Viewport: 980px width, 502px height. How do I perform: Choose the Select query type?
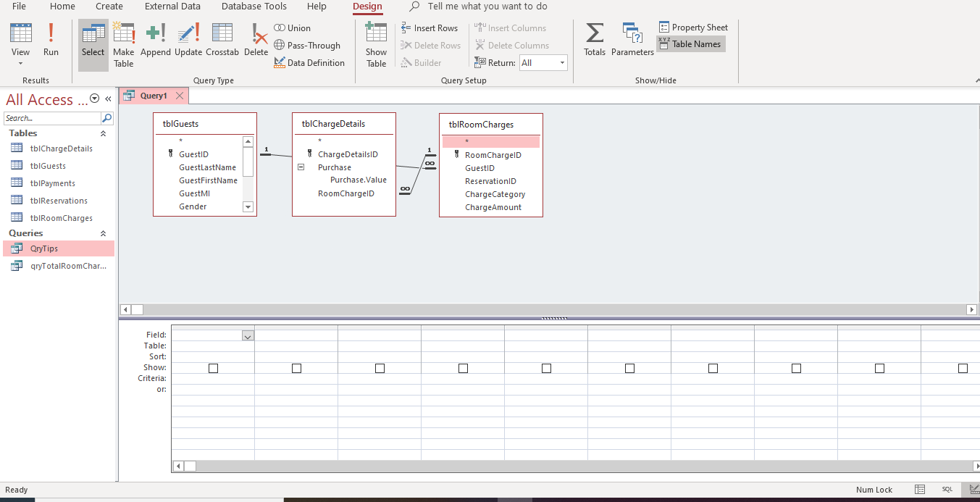click(93, 45)
